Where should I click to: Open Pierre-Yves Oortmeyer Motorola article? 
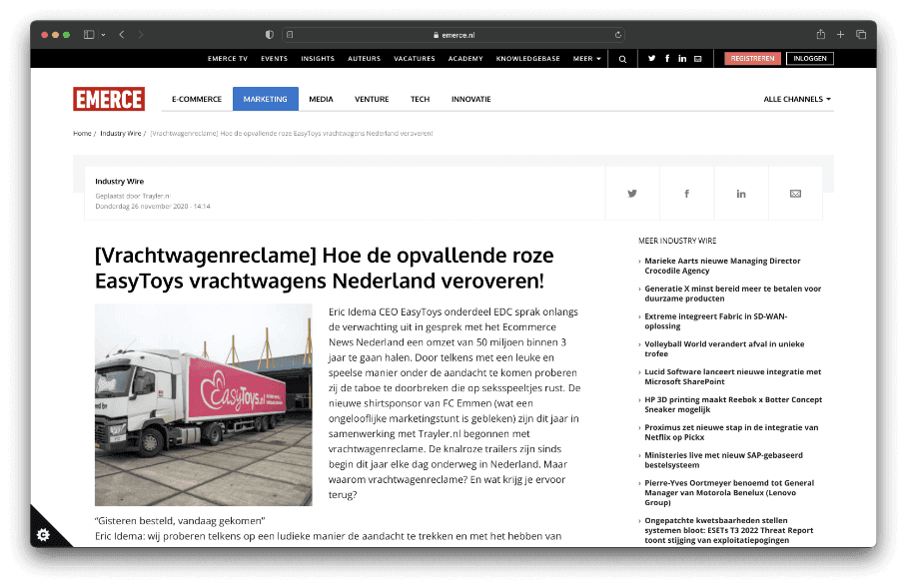(x=729, y=492)
